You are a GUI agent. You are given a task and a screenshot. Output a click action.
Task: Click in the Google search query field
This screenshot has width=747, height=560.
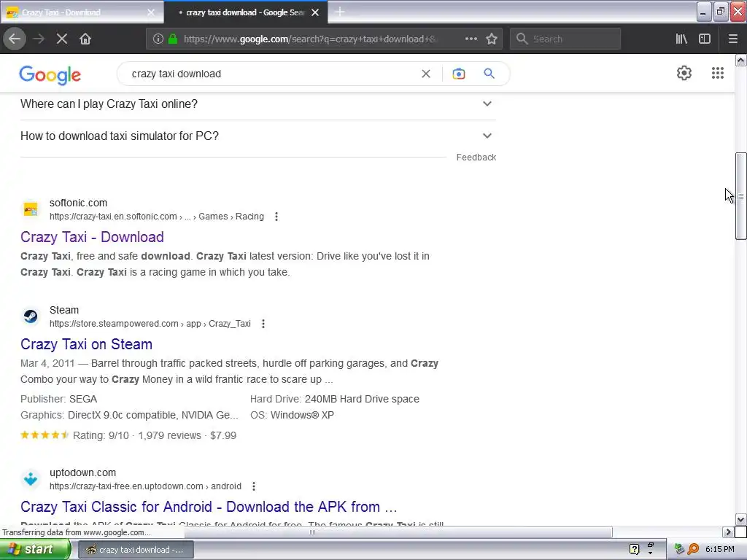tap(271, 74)
